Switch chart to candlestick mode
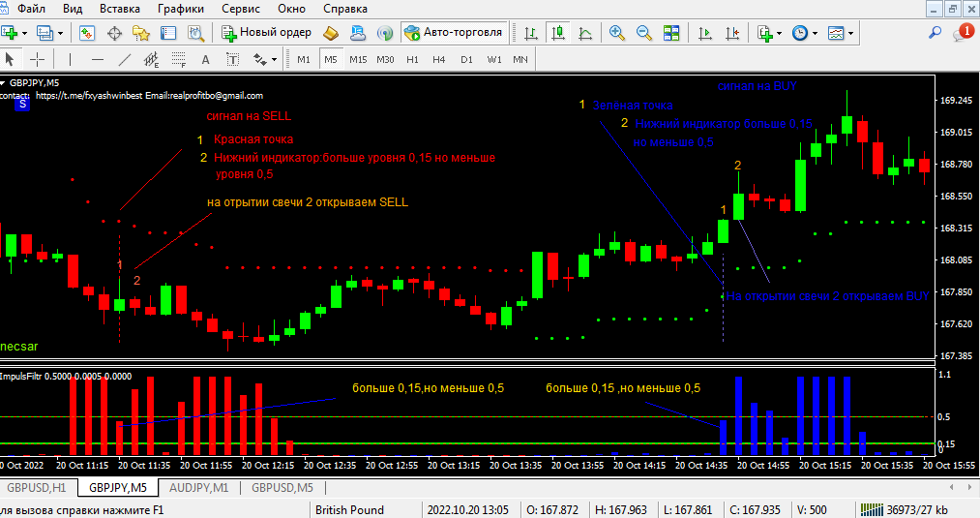 pyautogui.click(x=558, y=33)
